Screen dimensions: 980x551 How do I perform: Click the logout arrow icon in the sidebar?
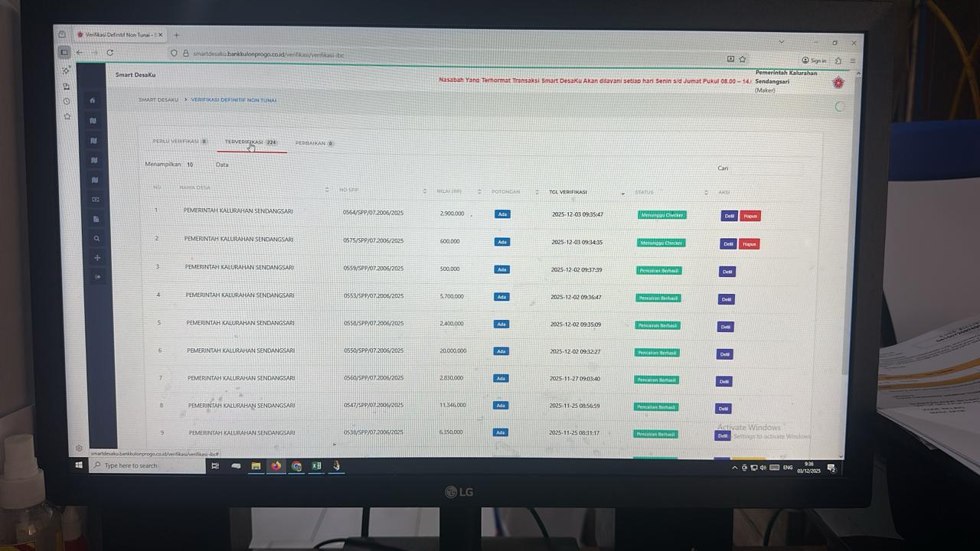click(x=97, y=277)
